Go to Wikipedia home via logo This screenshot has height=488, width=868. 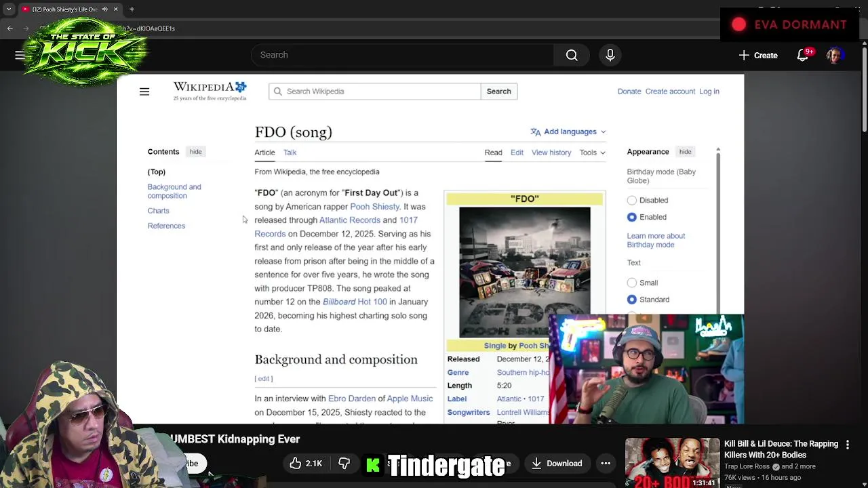pos(210,91)
